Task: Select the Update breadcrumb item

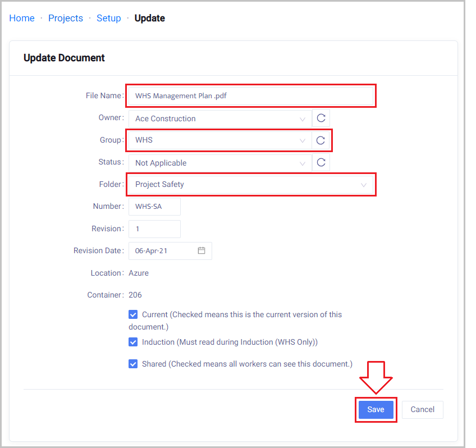Action: tap(150, 18)
